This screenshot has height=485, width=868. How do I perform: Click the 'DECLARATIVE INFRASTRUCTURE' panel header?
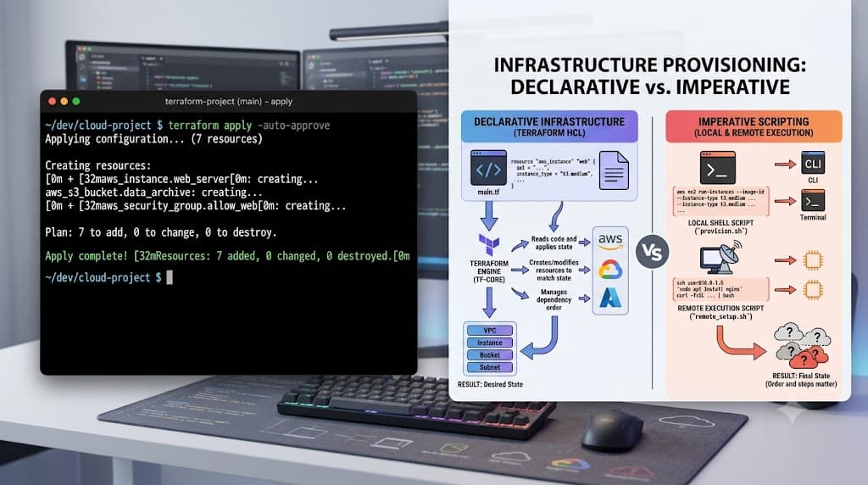[x=549, y=126]
